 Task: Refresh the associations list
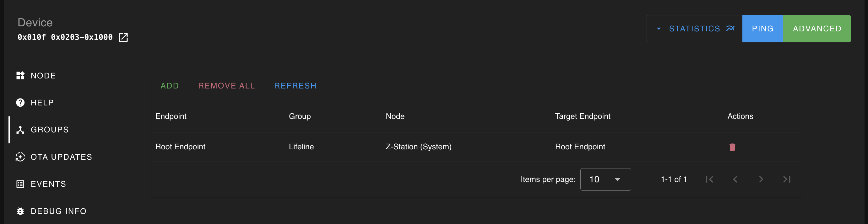point(295,86)
